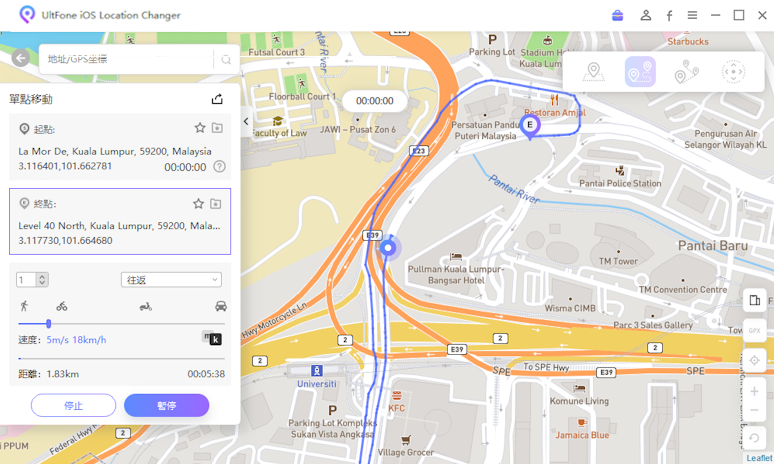Click the help question mark near start time
774x464 pixels.
220,167
